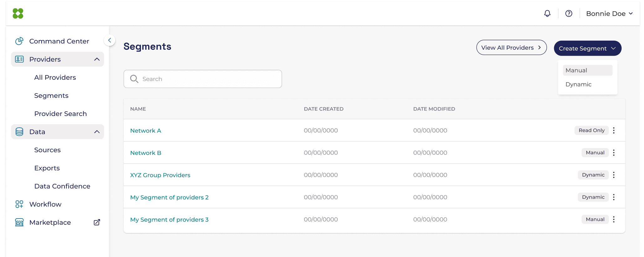Viewport: 644px width, 257px height.
Task: Click the green clover logo
Action: click(18, 13)
